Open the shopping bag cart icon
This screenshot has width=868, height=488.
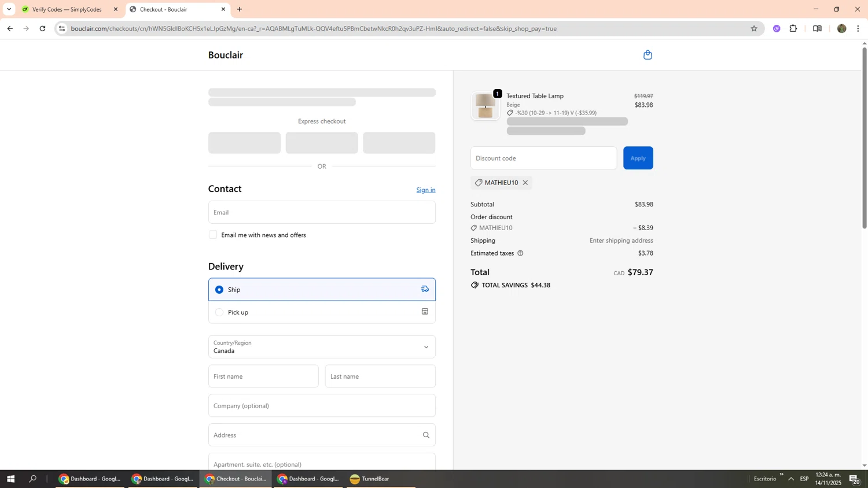point(648,55)
